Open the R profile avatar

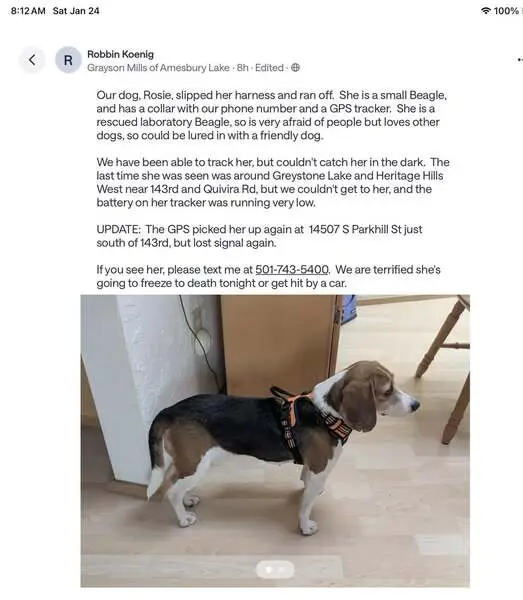pos(68,60)
